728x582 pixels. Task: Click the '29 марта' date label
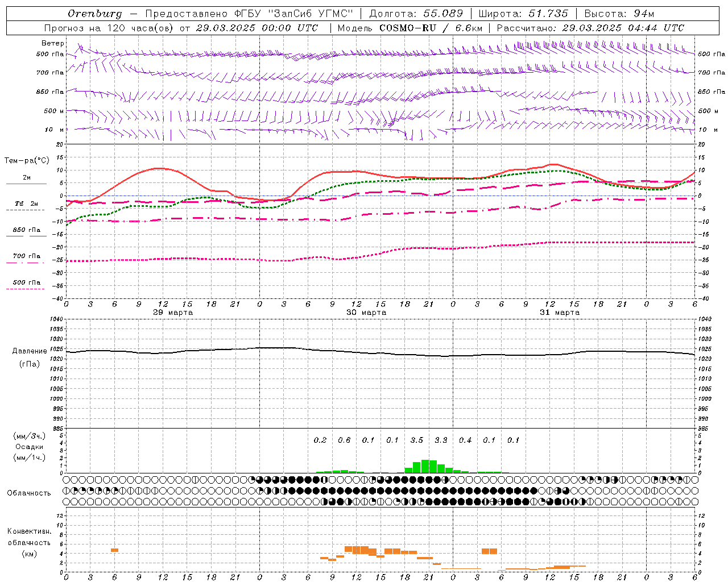pyautogui.click(x=173, y=313)
